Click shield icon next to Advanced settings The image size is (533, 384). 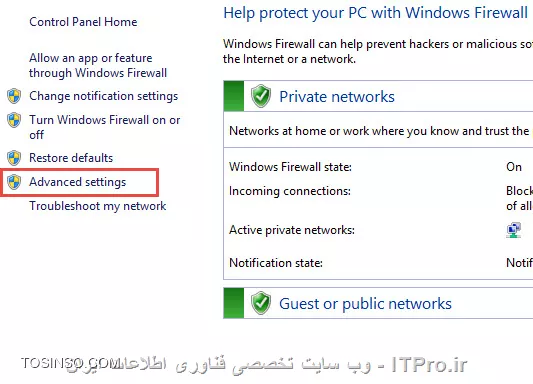(14, 182)
